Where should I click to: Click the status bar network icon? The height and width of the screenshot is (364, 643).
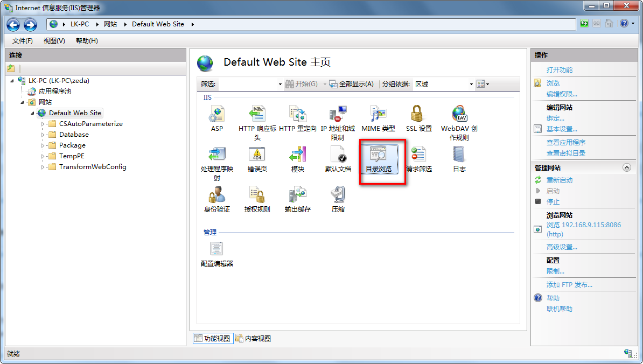click(628, 353)
